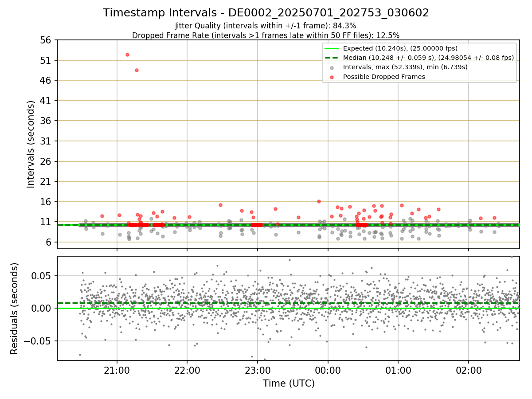Click the Time (UTC) axis label
The width and height of the screenshot is (532, 399).
(x=289, y=383)
